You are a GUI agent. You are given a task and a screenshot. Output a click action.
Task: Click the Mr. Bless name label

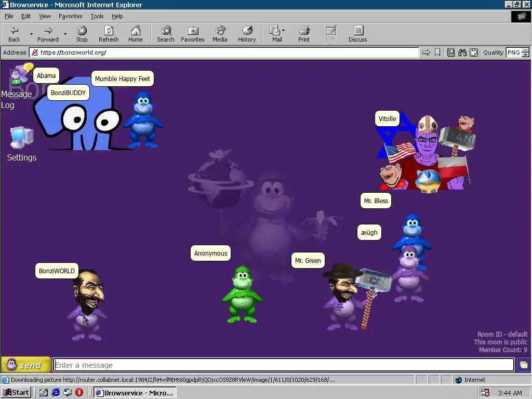(x=376, y=201)
